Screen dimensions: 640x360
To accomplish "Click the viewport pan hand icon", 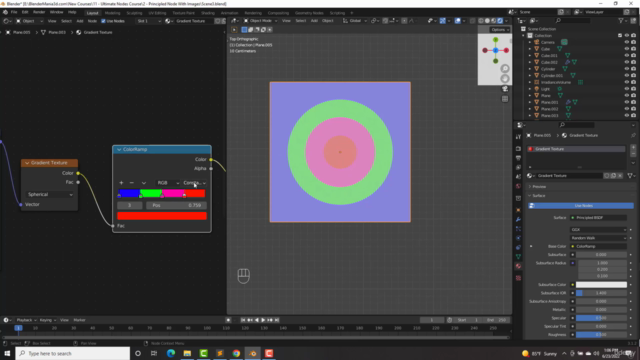I will [x=505, y=78].
